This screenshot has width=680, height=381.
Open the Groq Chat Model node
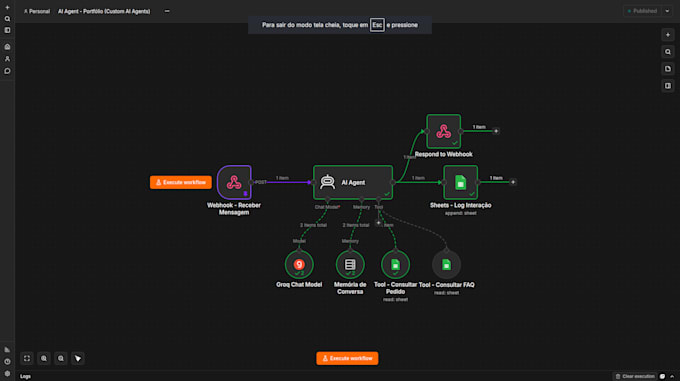pyautogui.click(x=299, y=264)
